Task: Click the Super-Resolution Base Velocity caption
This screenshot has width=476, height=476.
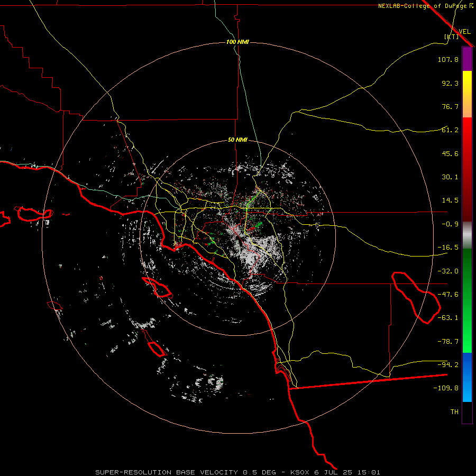Action: [x=237, y=472]
